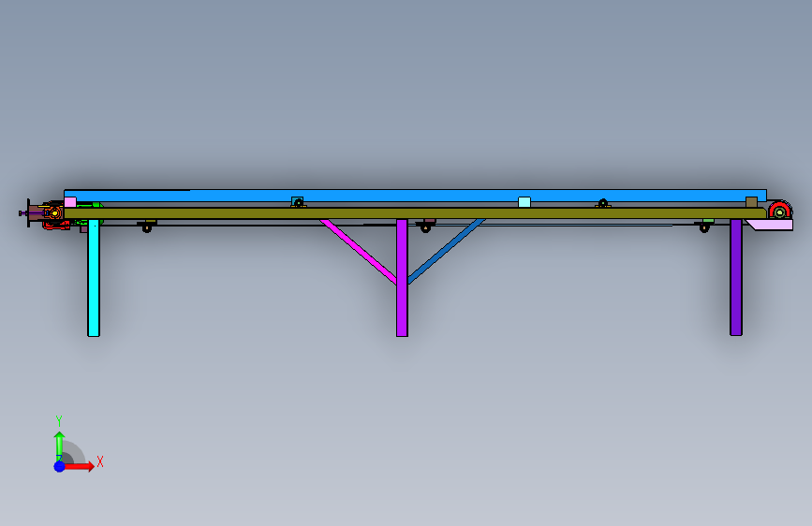
Task: Pick the return roller near the right leg
Action: pyautogui.click(x=704, y=226)
